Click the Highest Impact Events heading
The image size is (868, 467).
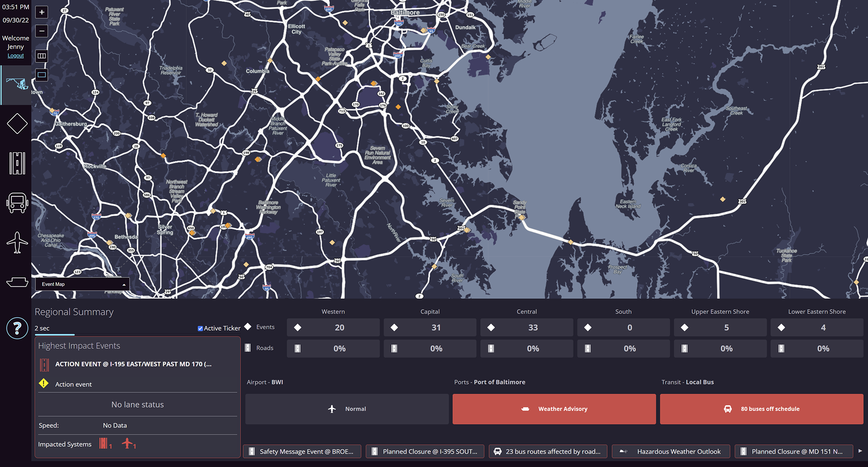(x=79, y=346)
